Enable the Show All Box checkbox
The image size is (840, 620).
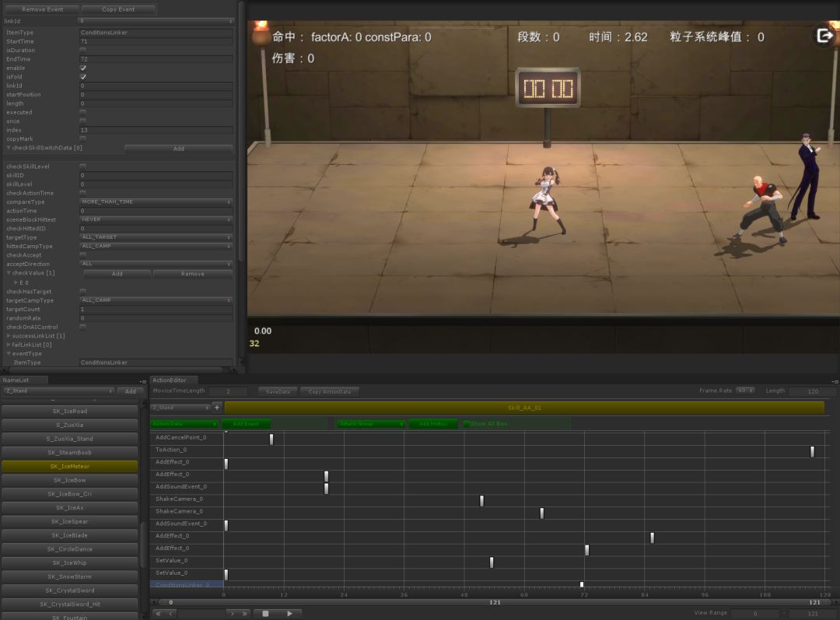[467, 424]
